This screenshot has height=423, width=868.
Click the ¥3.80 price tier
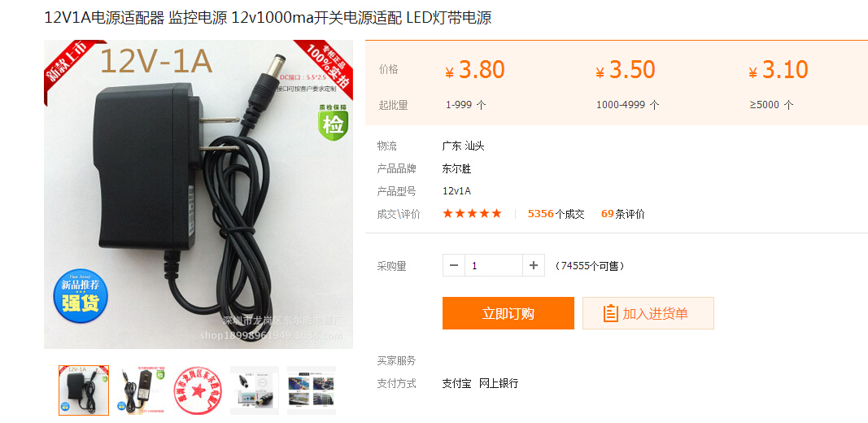point(475,70)
